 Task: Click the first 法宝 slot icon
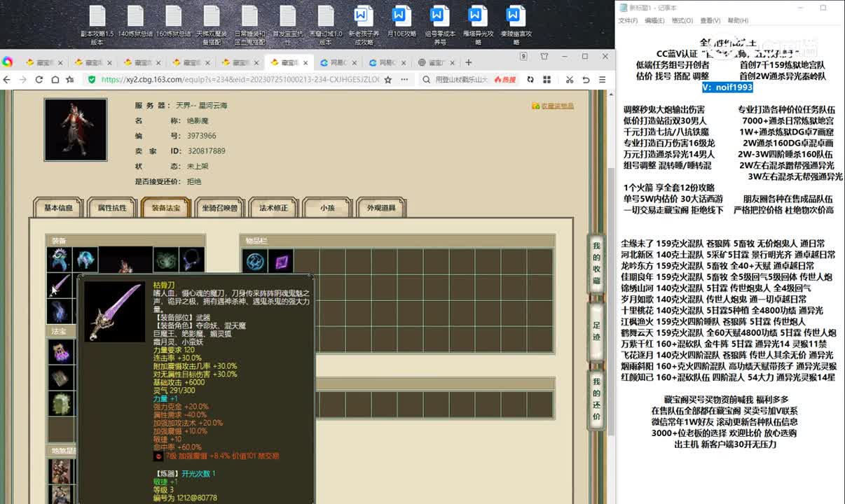61,351
